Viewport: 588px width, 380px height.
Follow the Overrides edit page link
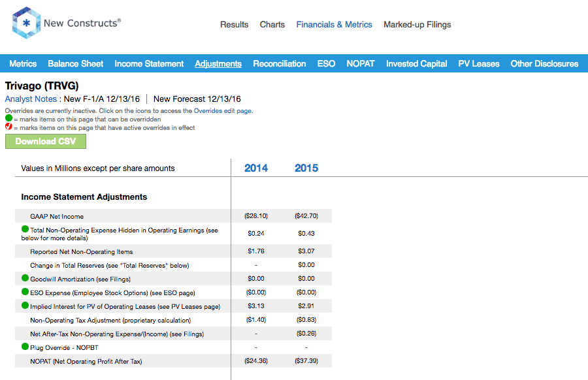pos(223,111)
